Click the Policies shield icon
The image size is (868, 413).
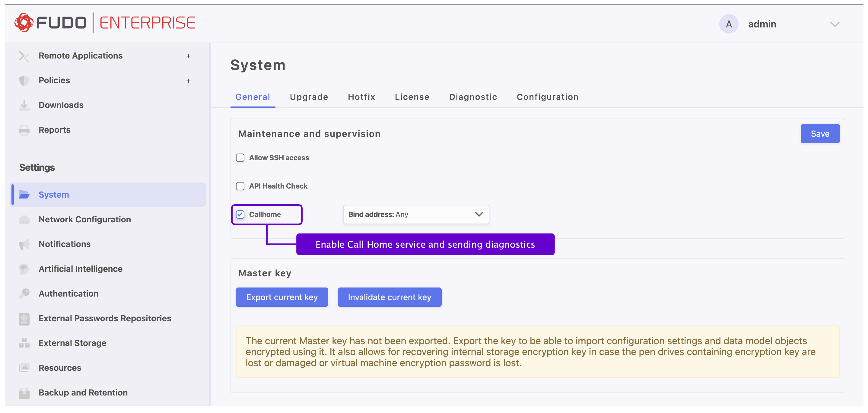coord(24,81)
